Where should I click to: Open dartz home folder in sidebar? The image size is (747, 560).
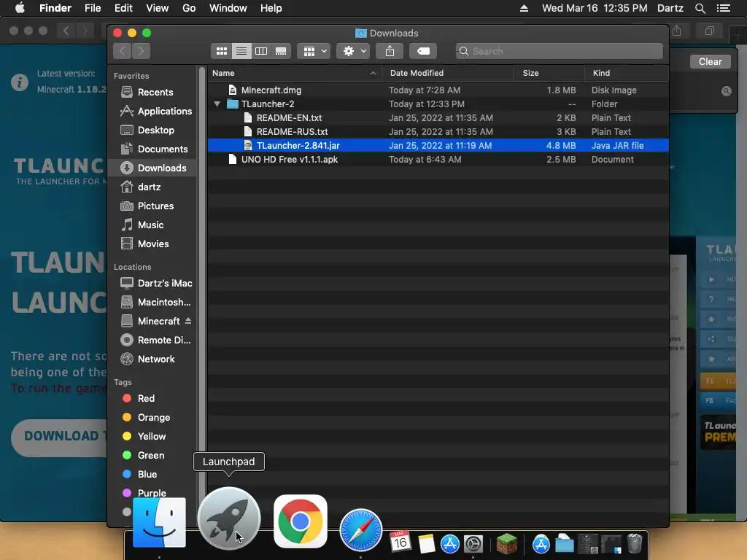152,187
